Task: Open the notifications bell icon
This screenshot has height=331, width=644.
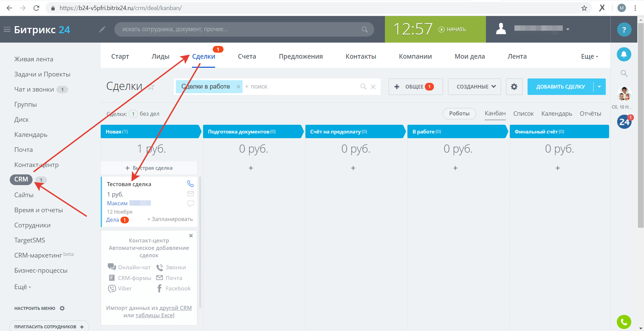Action: tap(624, 54)
